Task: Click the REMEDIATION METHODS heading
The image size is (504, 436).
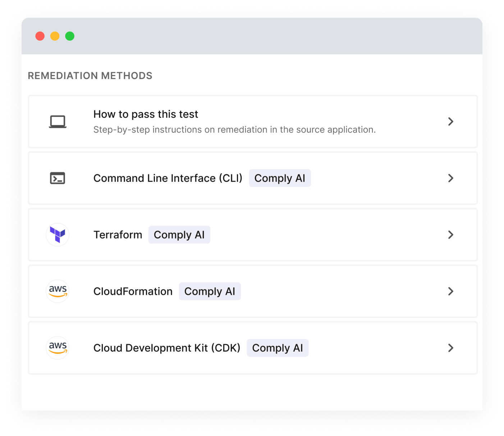Action: (x=90, y=76)
